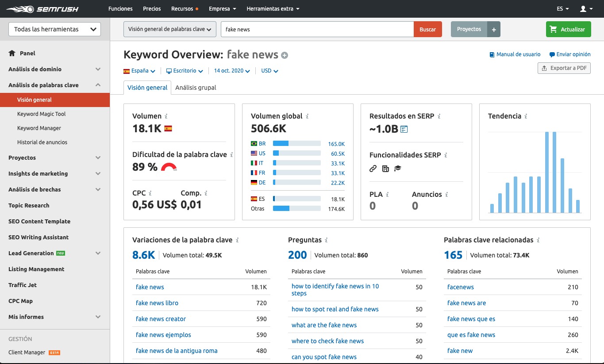
Task: Click the tallest bar in Tendencia chart
Action: point(547,172)
